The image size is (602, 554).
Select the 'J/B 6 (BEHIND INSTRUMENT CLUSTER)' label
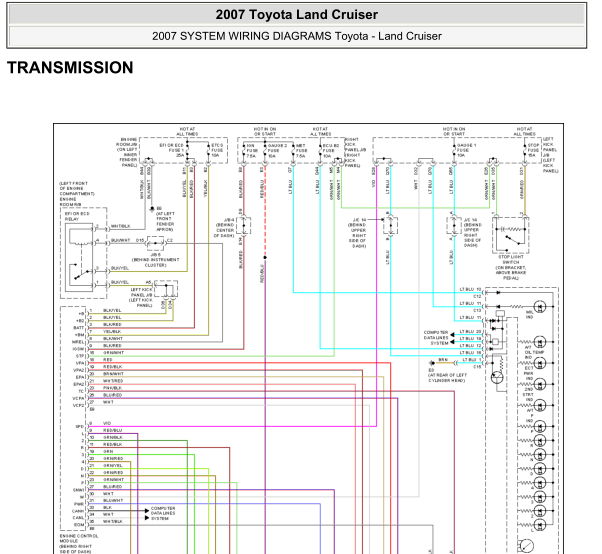(155, 260)
